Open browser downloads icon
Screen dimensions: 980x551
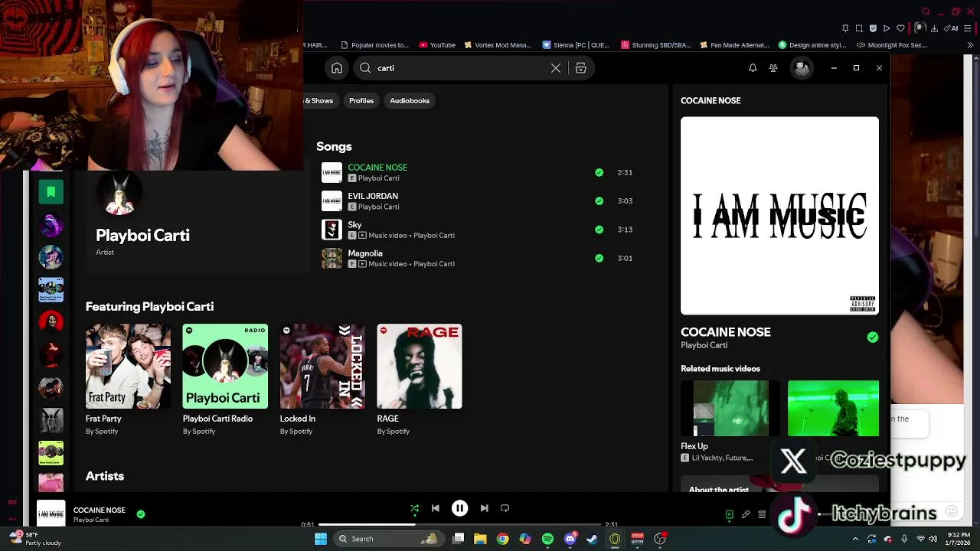[x=934, y=28]
